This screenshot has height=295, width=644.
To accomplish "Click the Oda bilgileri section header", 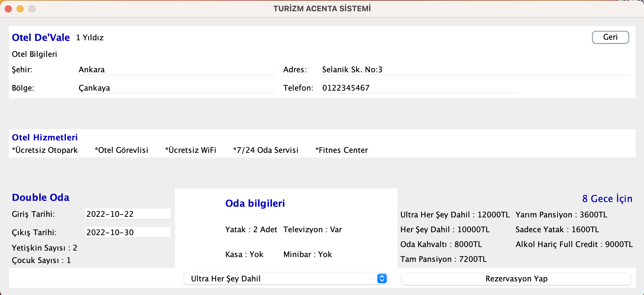I will pyautogui.click(x=255, y=203).
